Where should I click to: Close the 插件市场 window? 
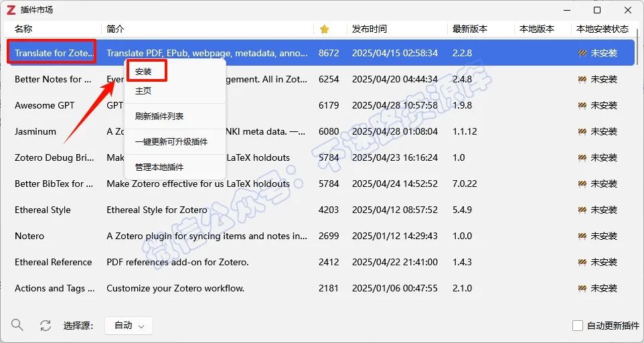(x=628, y=10)
